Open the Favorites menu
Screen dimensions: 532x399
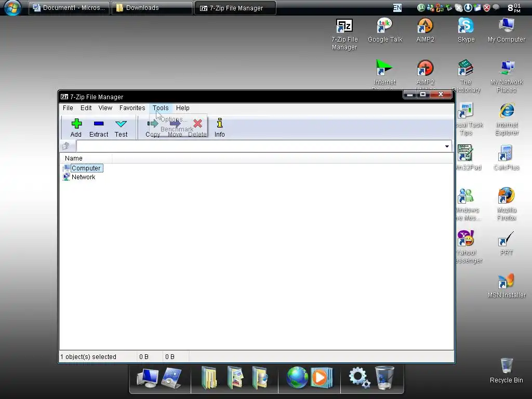[132, 108]
